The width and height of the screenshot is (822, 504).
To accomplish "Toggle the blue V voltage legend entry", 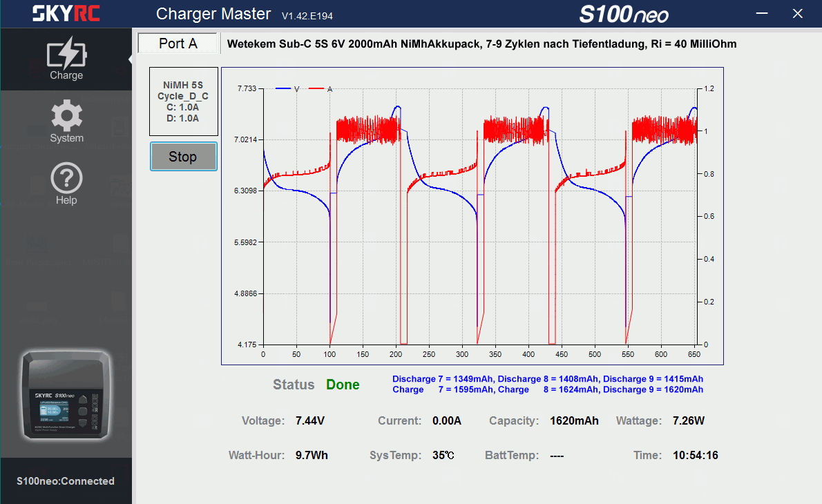I will 288,89.
